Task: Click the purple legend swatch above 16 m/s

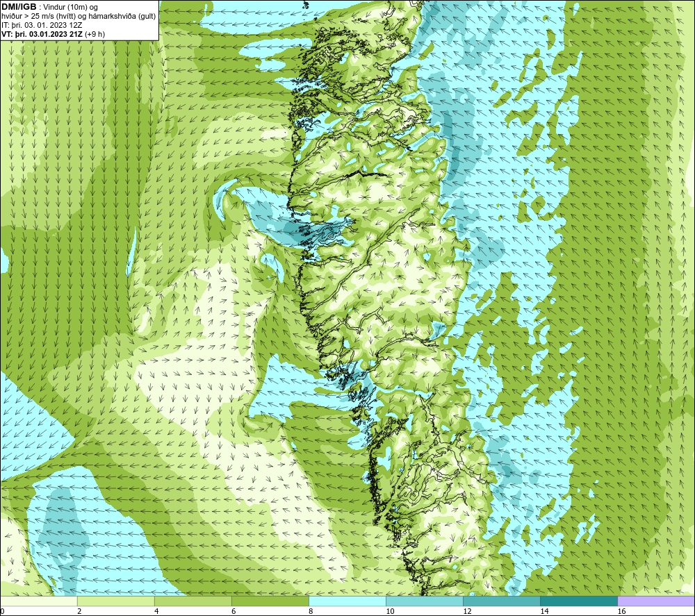Action: pyautogui.click(x=656, y=601)
